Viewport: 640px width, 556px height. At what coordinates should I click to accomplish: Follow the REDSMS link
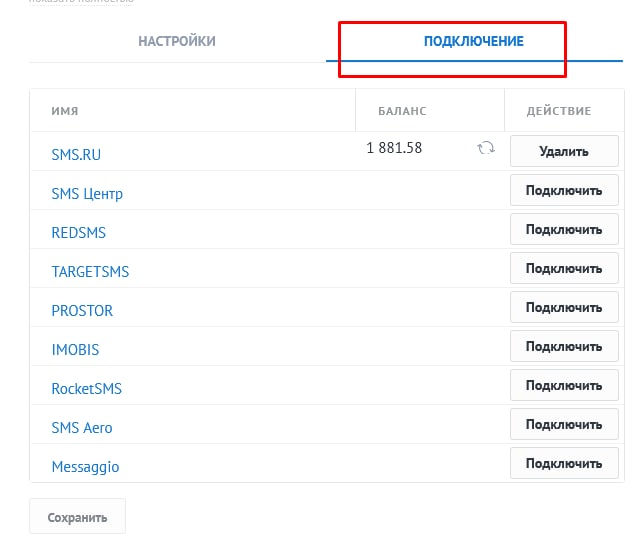click(78, 233)
